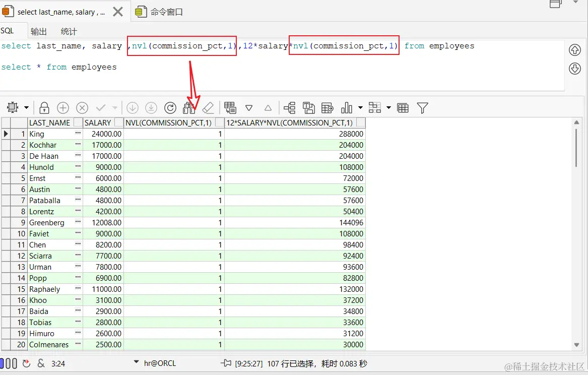Click the 144096 annual salary cell
Image resolution: width=588 pixels, height=375 pixels.
(295, 222)
